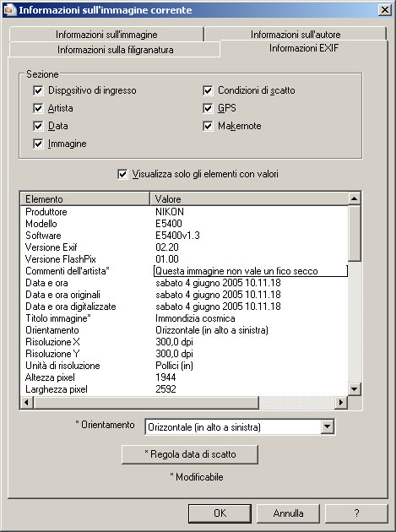Select the Modello row
396x532 pixels.
tap(184, 224)
